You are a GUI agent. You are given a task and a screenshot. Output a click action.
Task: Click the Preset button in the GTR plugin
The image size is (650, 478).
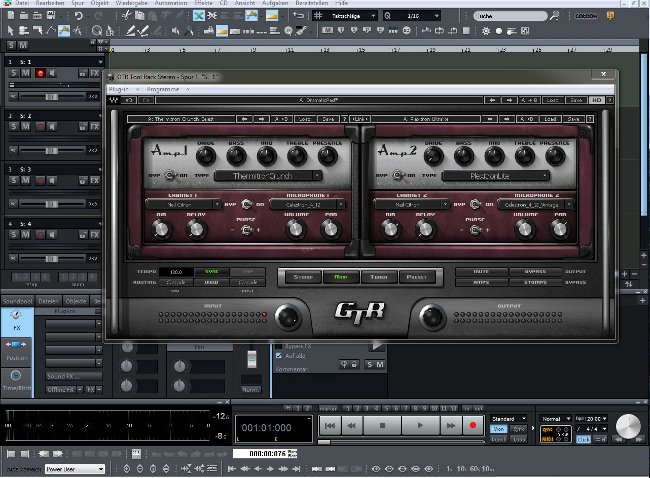pyautogui.click(x=417, y=277)
